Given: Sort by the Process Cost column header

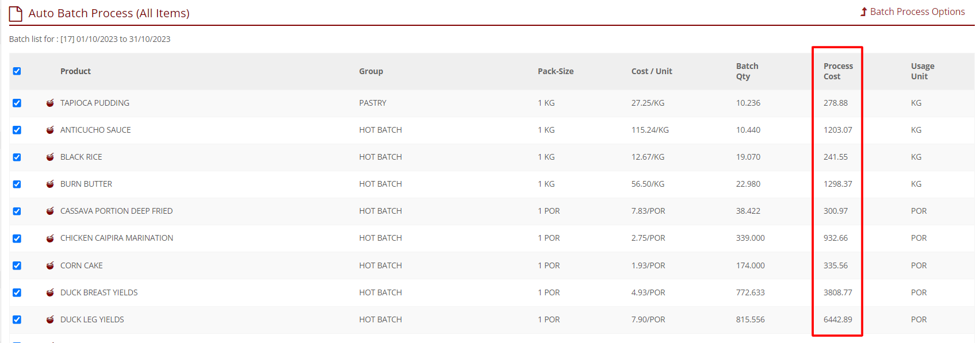Looking at the screenshot, I should pyautogui.click(x=838, y=71).
